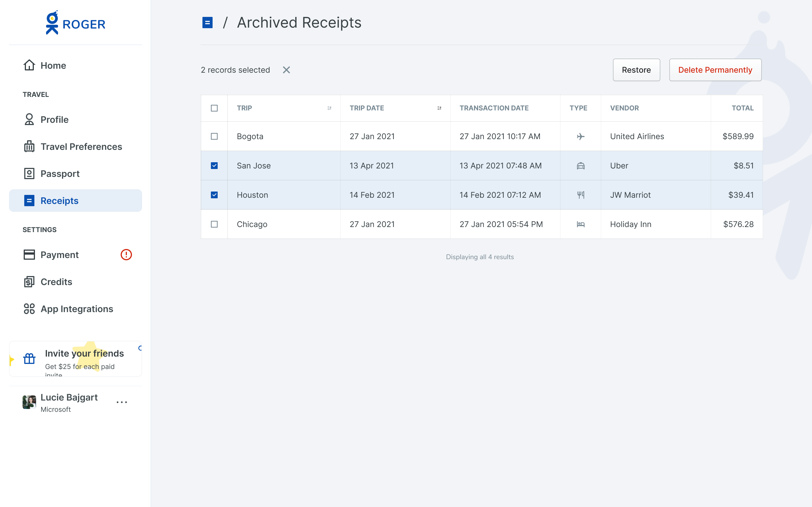Click the Restore button
This screenshot has width=812, height=507.
636,70
